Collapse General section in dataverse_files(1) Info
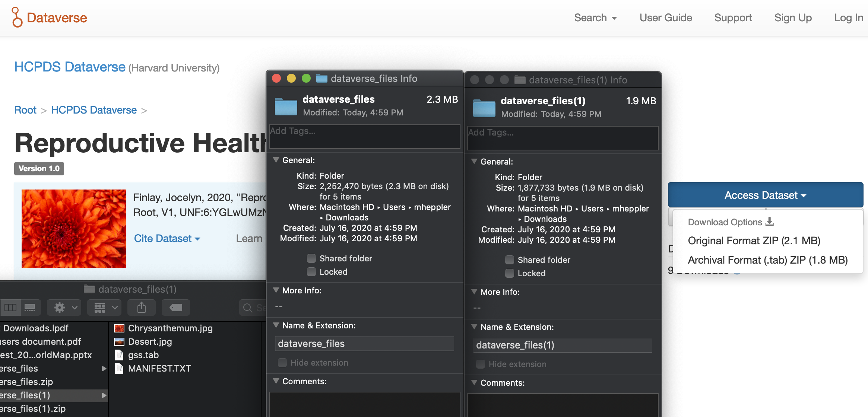This screenshot has width=868, height=417. [474, 161]
